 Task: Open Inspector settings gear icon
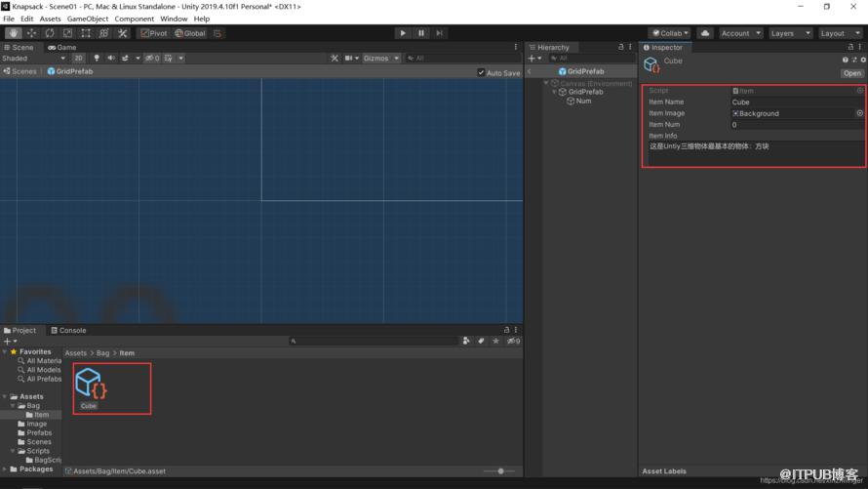pos(863,60)
